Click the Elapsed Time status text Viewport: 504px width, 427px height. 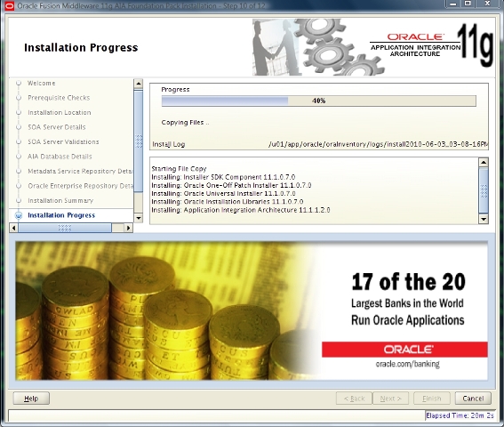point(460,415)
